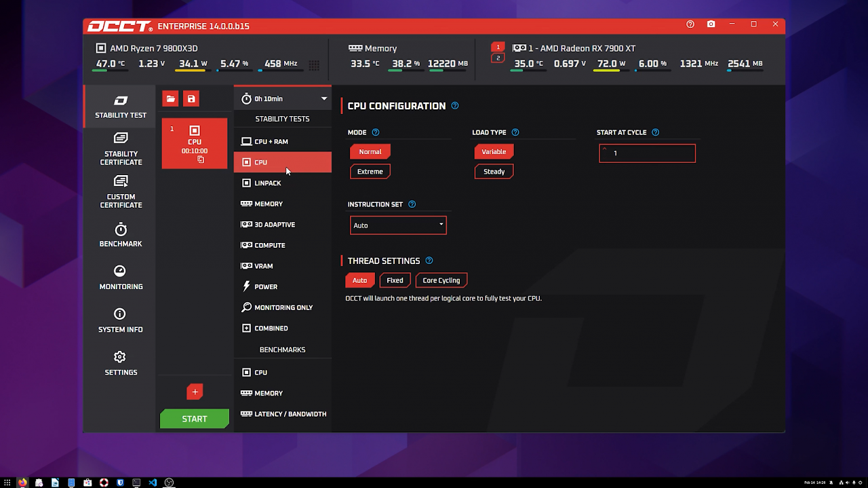Select the Memory benchmark
This screenshot has width=868, height=488.
pyautogui.click(x=283, y=393)
